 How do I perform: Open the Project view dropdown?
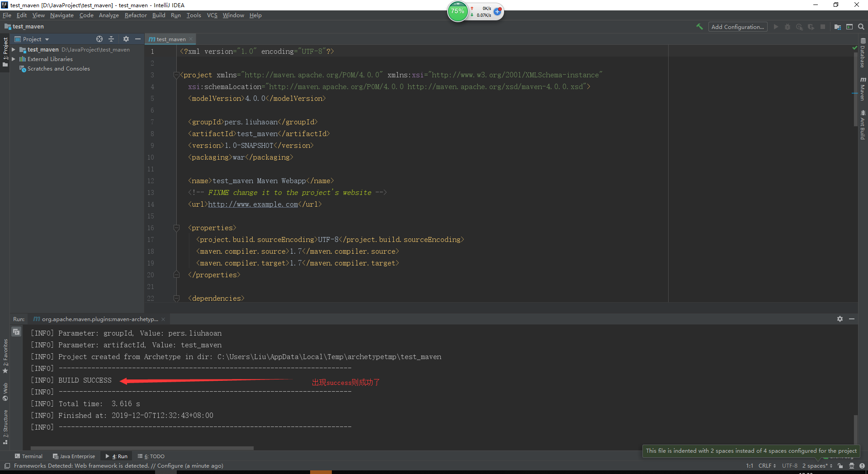pos(32,39)
